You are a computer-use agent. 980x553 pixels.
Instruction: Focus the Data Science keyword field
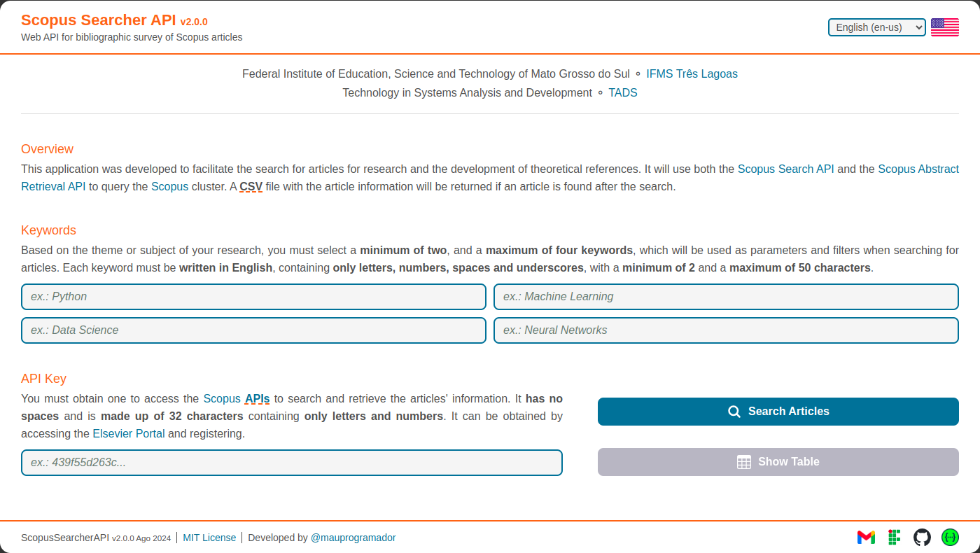point(253,330)
